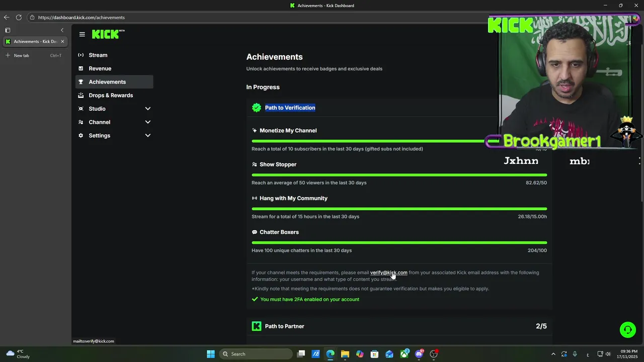Click the Kick BETA logo in the dashboard header

click(108, 34)
